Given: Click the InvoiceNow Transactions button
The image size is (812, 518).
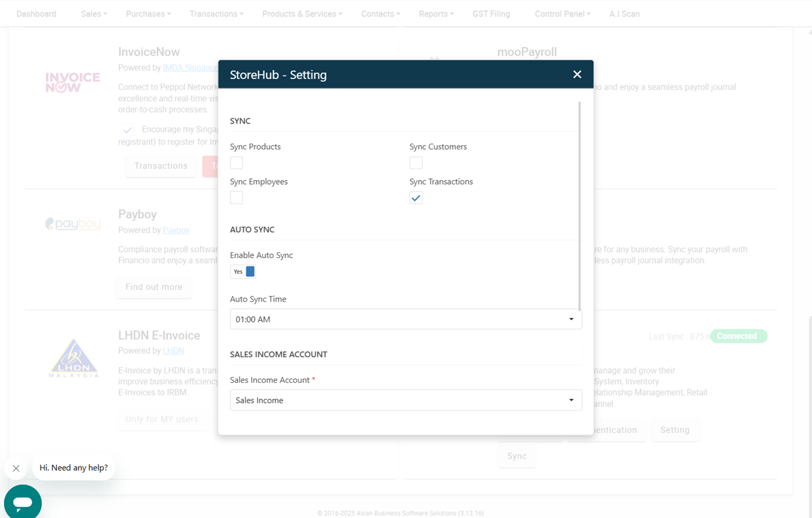Looking at the screenshot, I should click(161, 166).
